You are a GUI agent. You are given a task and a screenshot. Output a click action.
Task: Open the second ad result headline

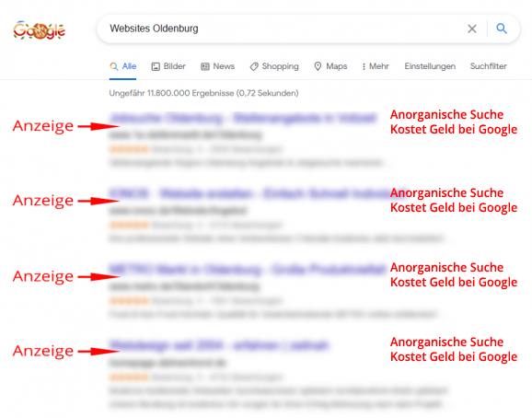coord(249,193)
